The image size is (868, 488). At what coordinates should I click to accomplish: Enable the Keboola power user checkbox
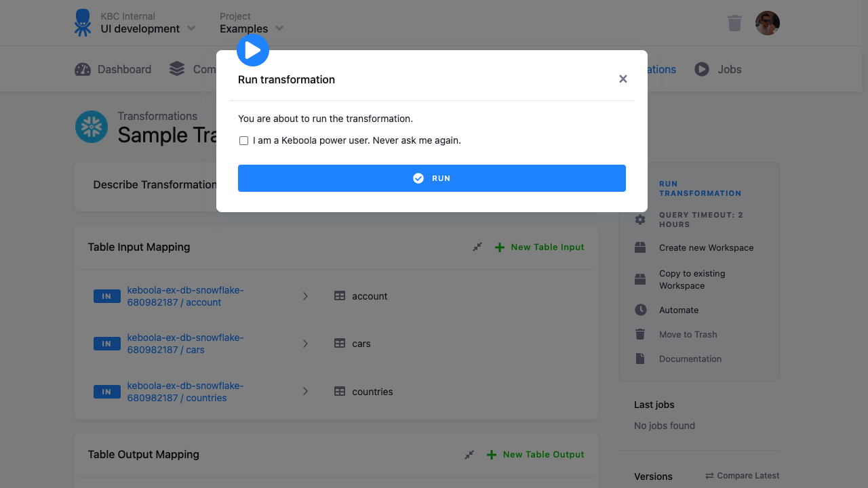coord(243,140)
